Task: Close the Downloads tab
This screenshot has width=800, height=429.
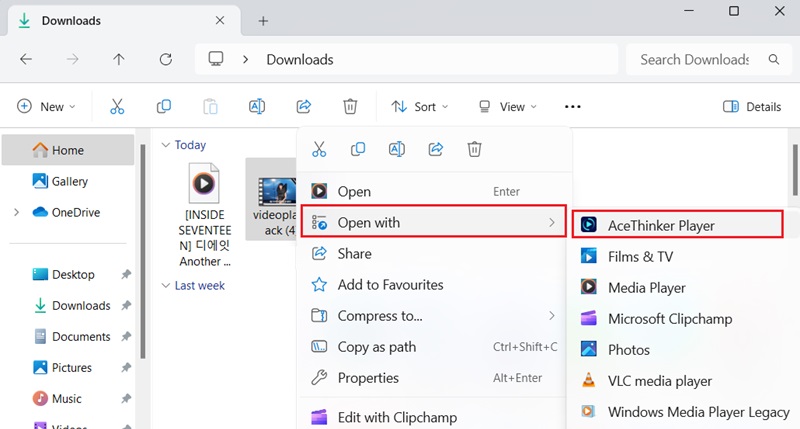Action: (x=220, y=20)
